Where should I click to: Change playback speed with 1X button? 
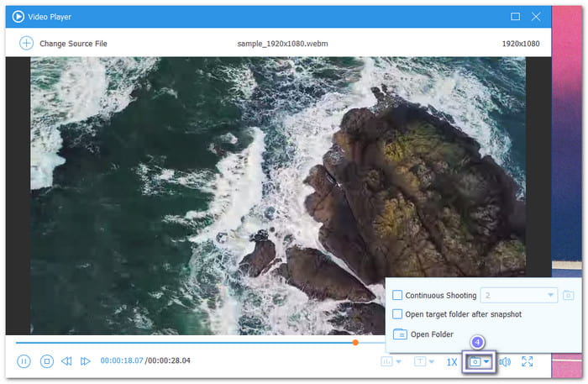452,362
